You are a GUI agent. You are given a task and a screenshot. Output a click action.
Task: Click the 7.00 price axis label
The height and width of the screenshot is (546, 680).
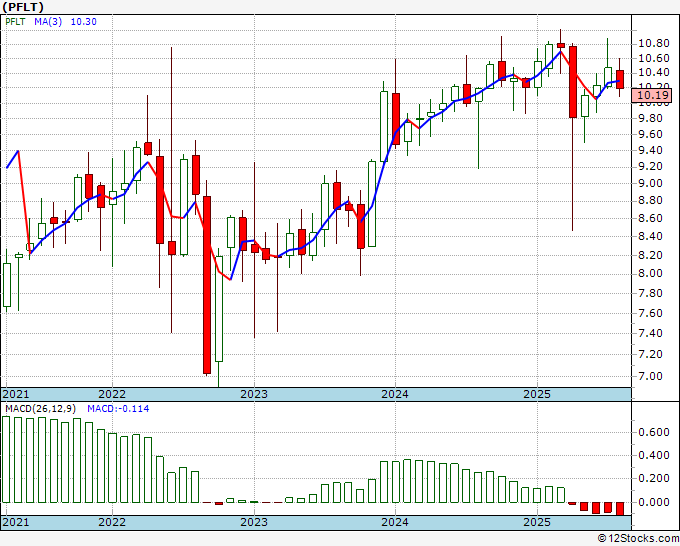[651, 376]
